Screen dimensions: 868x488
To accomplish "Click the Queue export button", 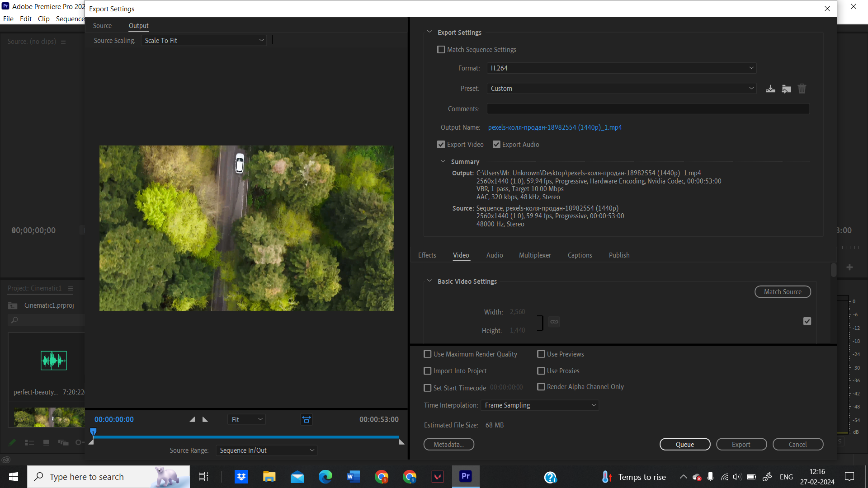I will (685, 444).
